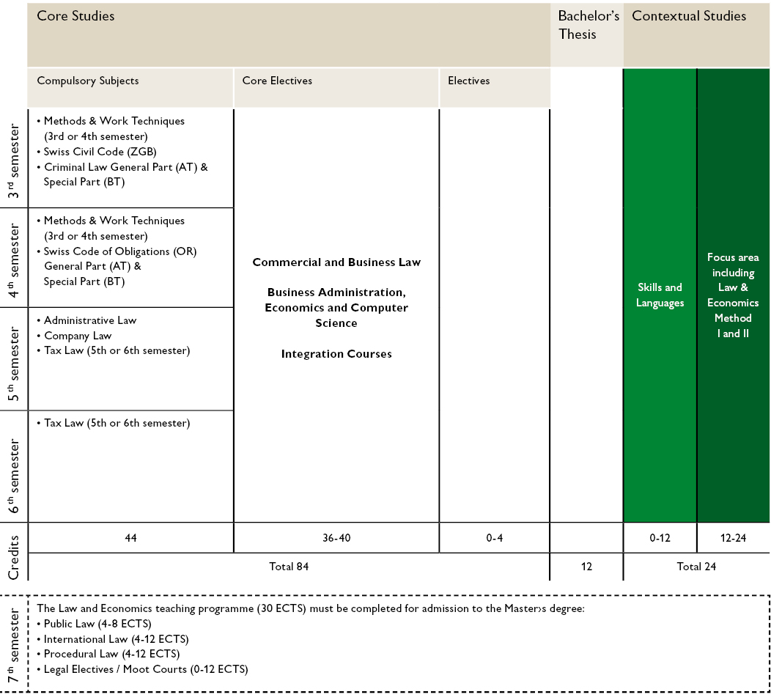Click the Company Law item
771x700 pixels.
(78, 336)
